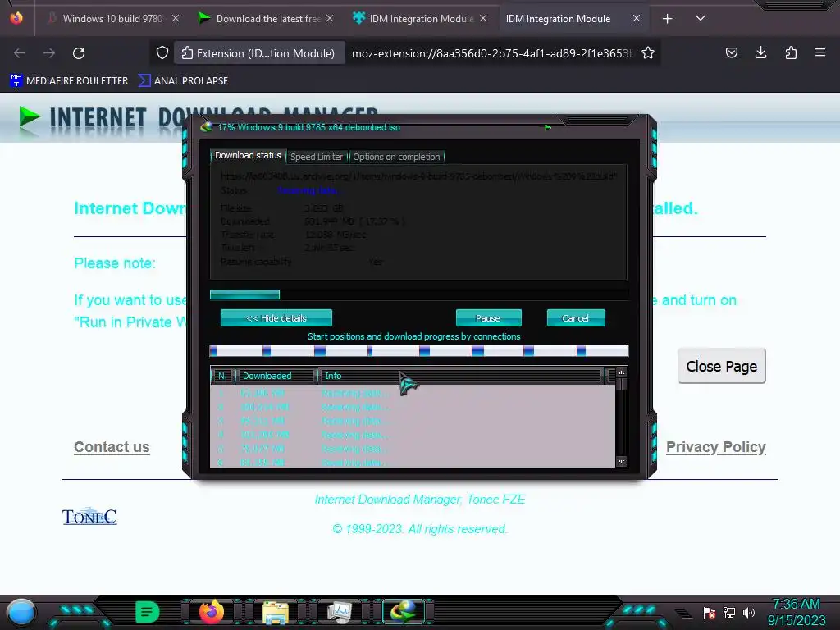Screen dimensions: 840x630
Task: Switch to third IDM Integration Module tab
Action: click(x=421, y=19)
